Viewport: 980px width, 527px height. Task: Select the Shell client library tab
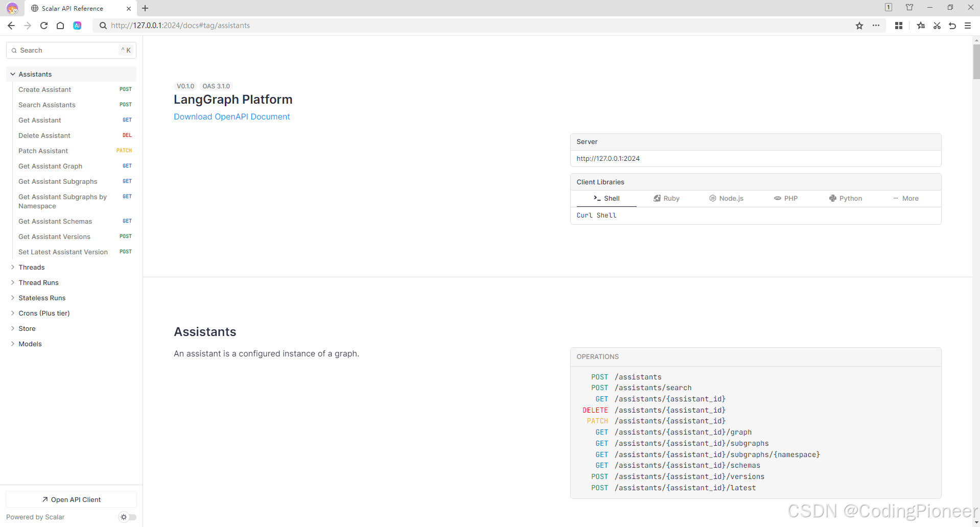click(x=606, y=198)
